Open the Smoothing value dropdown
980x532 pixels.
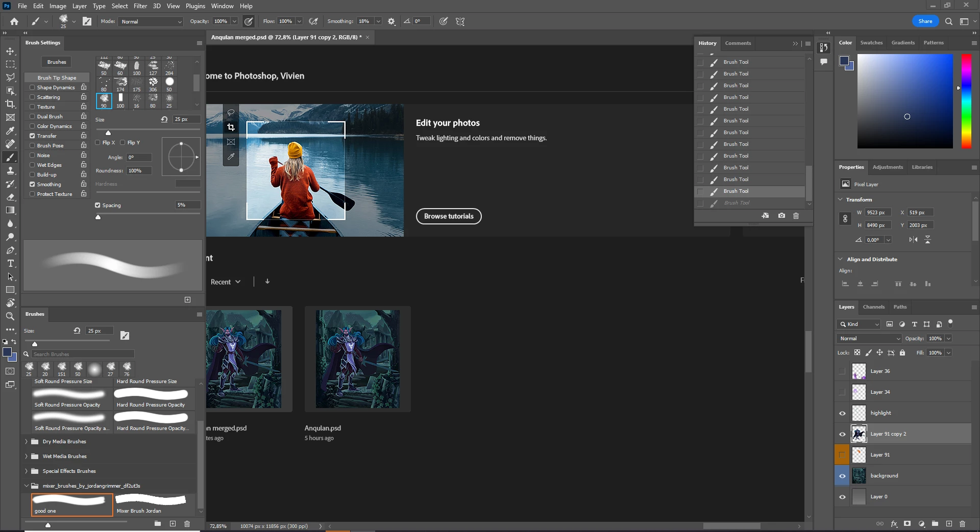378,21
